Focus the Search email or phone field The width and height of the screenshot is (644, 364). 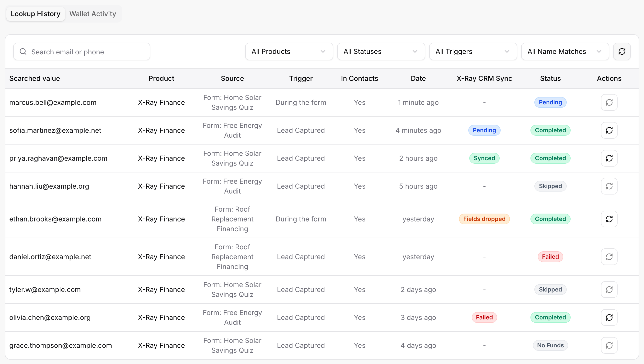point(82,52)
